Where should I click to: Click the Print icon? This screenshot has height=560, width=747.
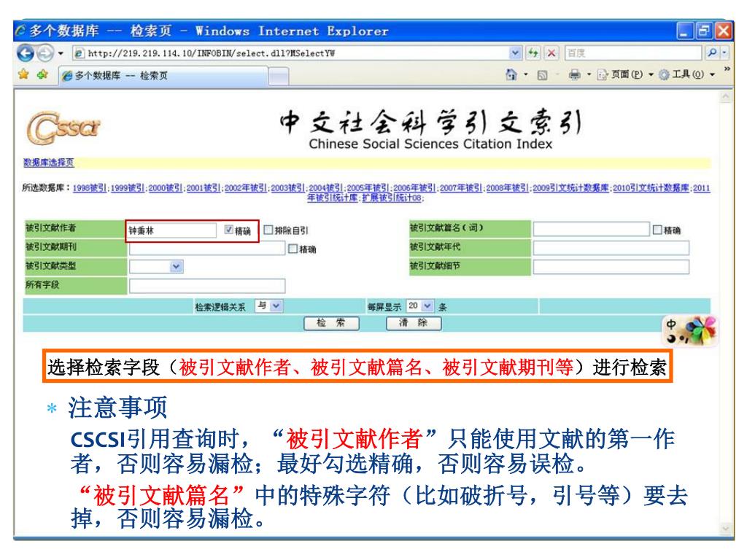click(x=575, y=75)
